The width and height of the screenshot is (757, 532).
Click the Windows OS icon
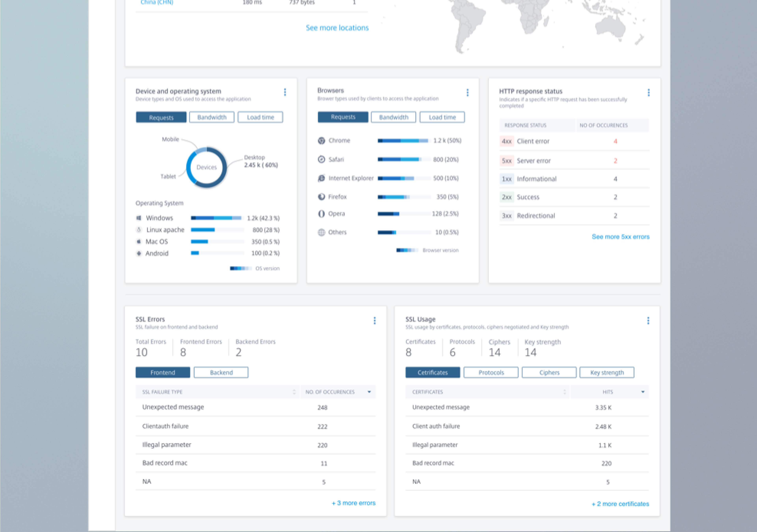pyautogui.click(x=139, y=218)
